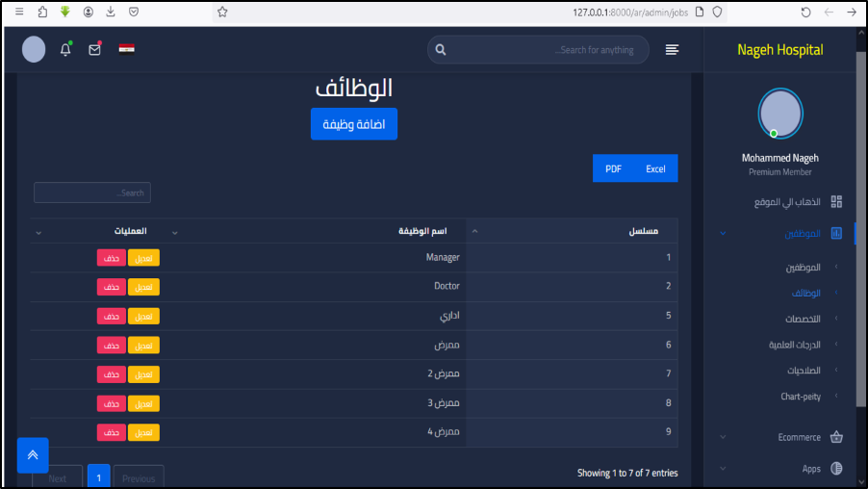Click the Egypt flag language icon

(126, 49)
